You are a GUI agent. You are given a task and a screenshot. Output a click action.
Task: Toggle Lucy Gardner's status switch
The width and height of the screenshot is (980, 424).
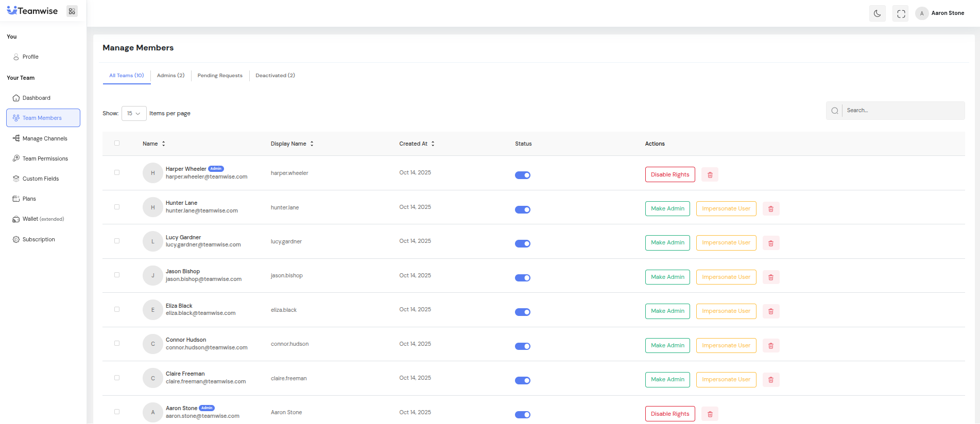click(x=522, y=243)
